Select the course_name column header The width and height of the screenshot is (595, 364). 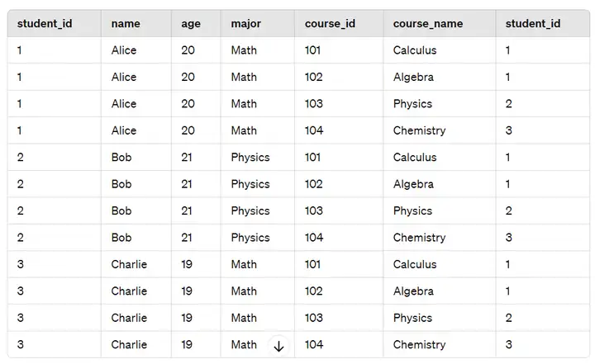(428, 23)
